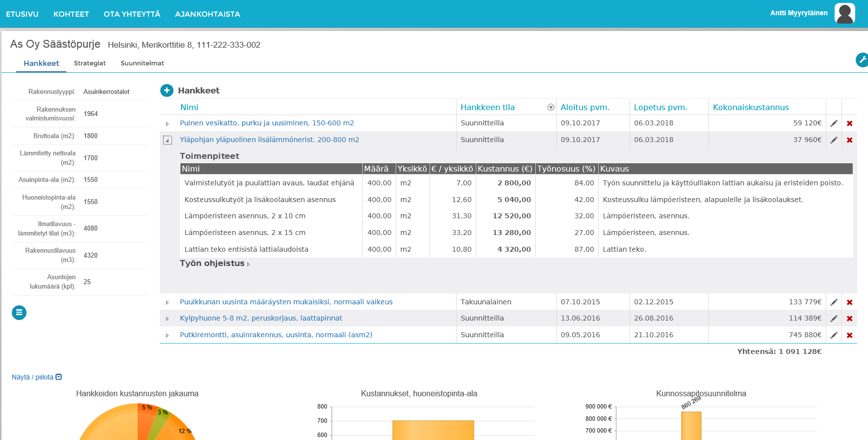Click the Kustannus value 13 280,00
The width and height of the screenshot is (868, 440).
click(512, 233)
